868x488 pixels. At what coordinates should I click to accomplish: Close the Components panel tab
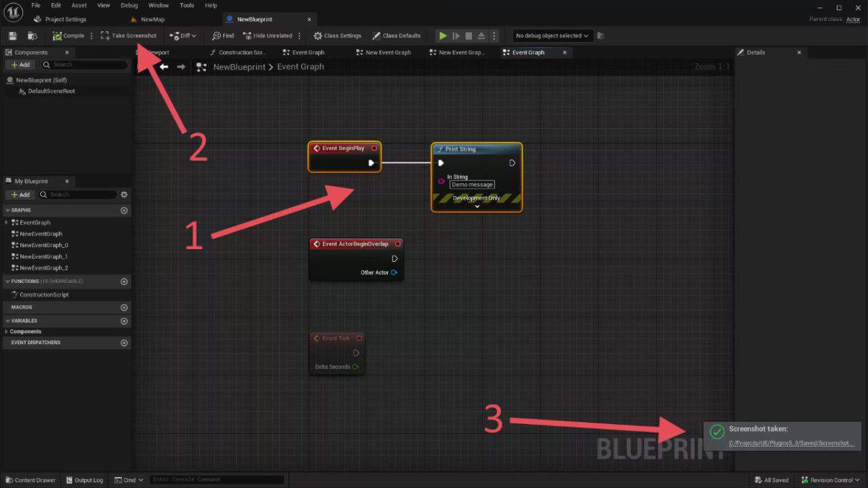tap(67, 52)
